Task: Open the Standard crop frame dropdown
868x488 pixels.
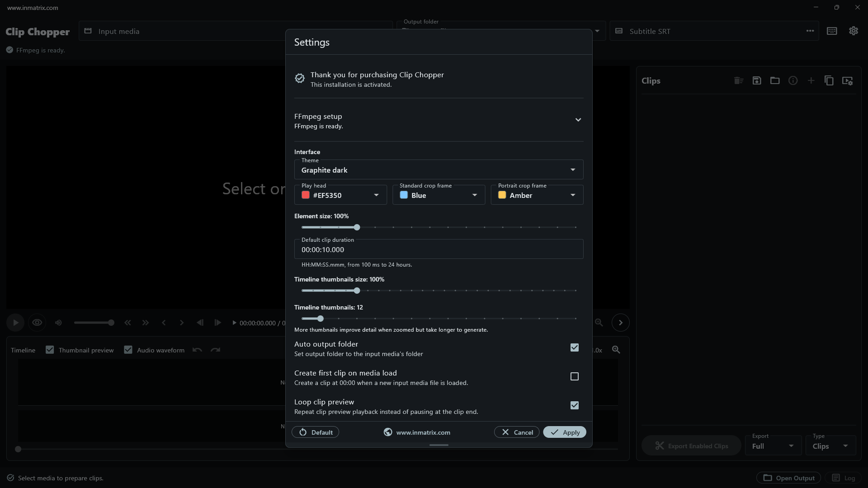Action: coord(439,195)
